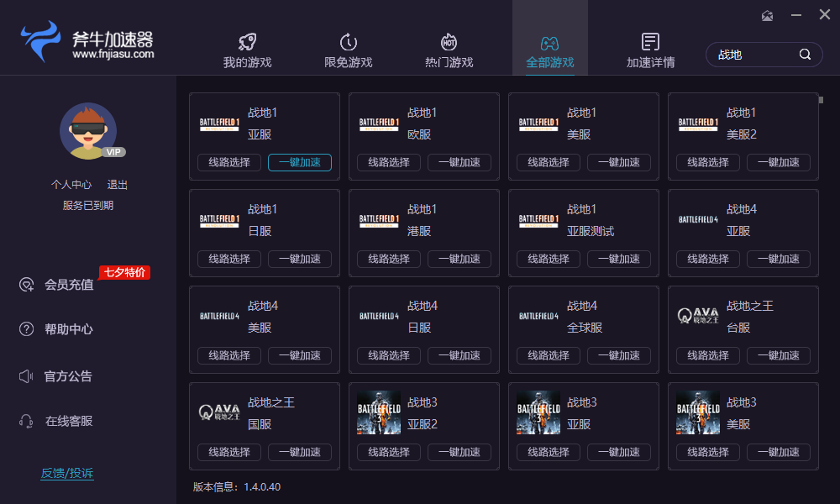
Task: Click AVA logo of 战地之王 台服
Action: [x=698, y=316]
